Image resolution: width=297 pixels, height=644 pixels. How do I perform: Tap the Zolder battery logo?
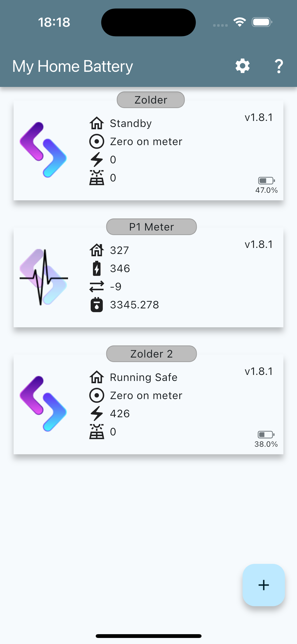coord(43,150)
